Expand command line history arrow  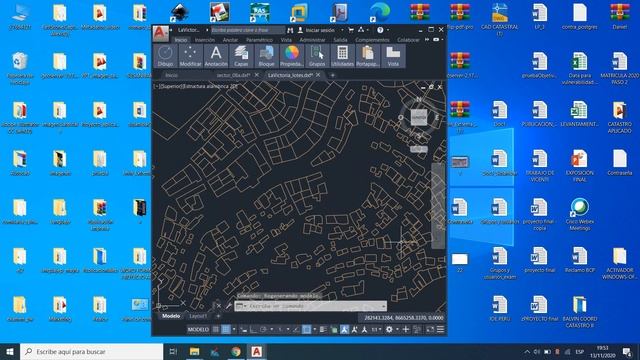click(383, 306)
